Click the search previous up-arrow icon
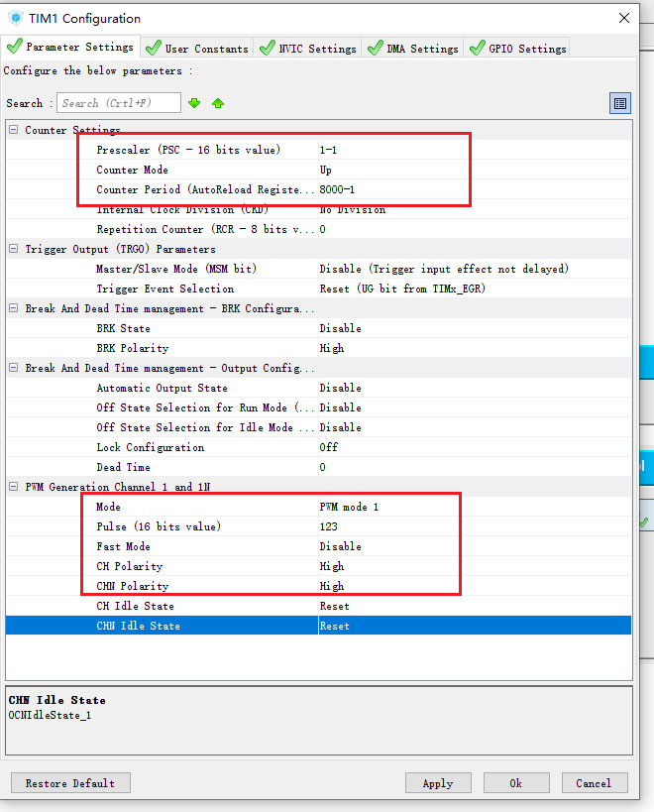 pos(218,103)
